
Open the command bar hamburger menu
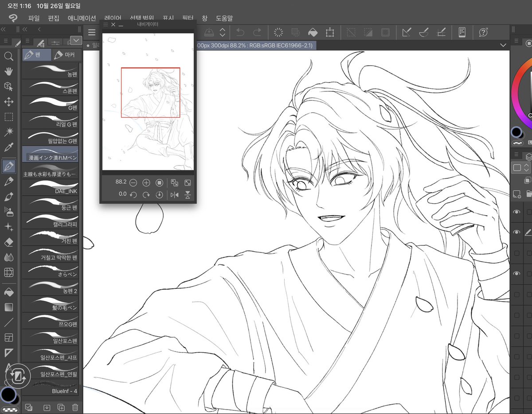pyautogui.click(x=91, y=32)
